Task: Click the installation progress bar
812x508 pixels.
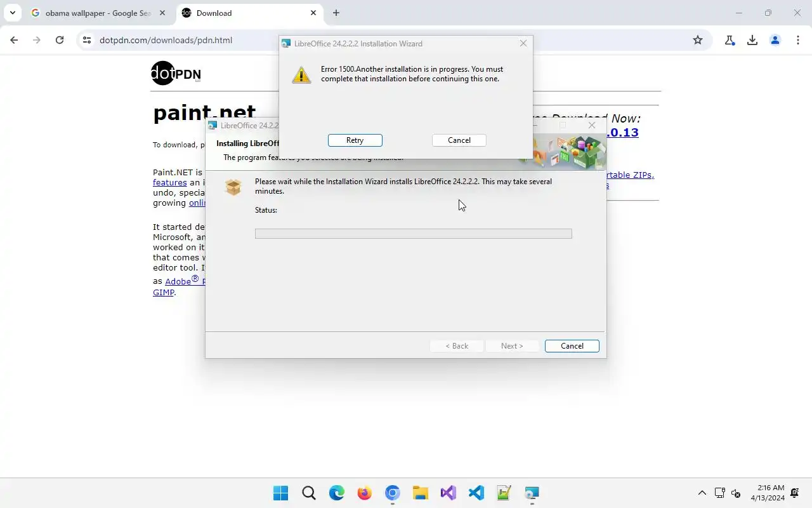Action: pyautogui.click(x=413, y=234)
